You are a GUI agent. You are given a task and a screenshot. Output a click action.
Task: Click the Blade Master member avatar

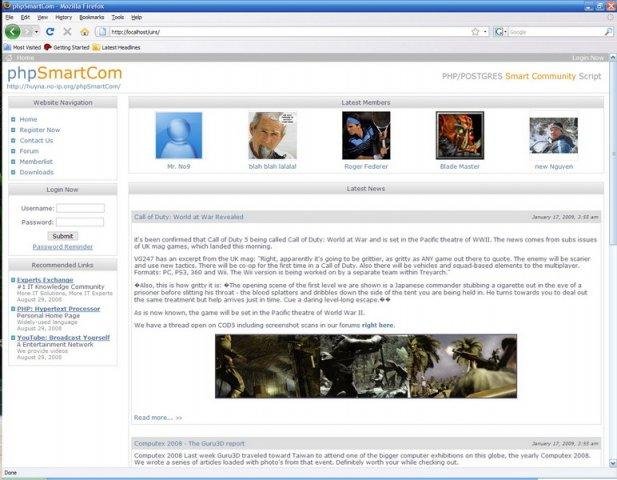[x=460, y=135]
